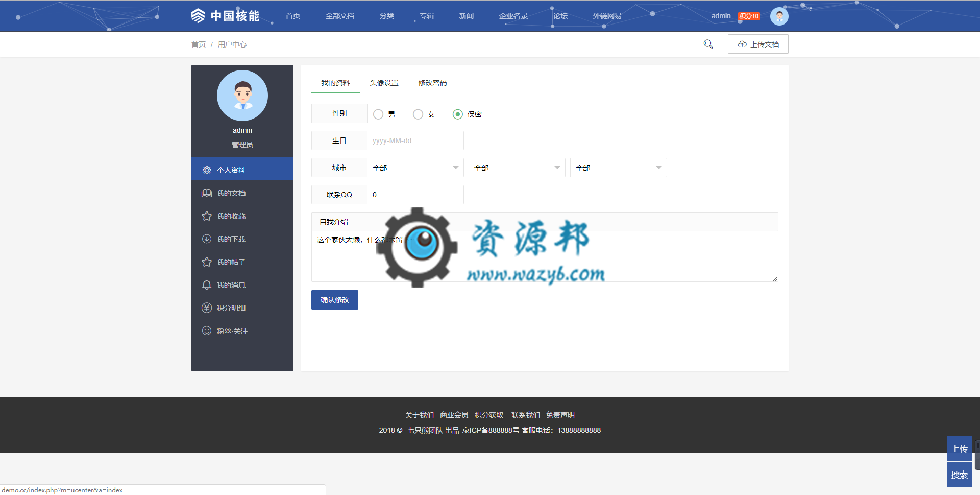Click the 自我介绍 text area
The image size is (980, 495).
click(545, 256)
